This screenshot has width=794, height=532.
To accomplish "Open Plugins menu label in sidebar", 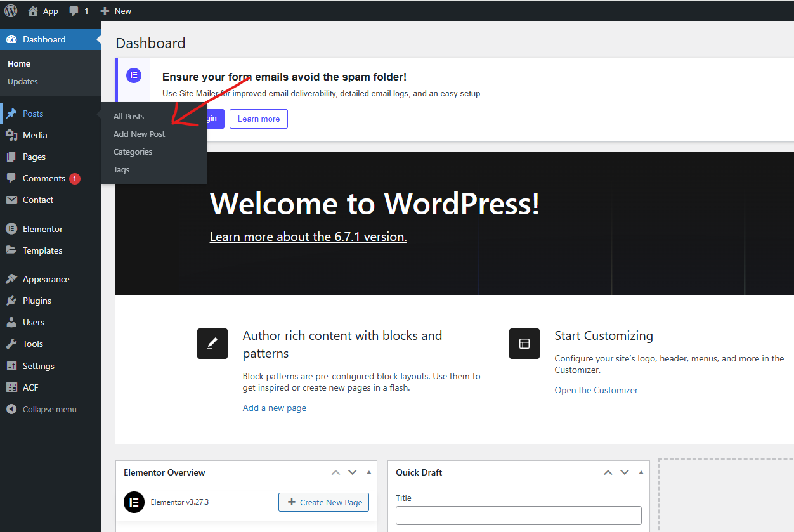I will [x=37, y=301].
